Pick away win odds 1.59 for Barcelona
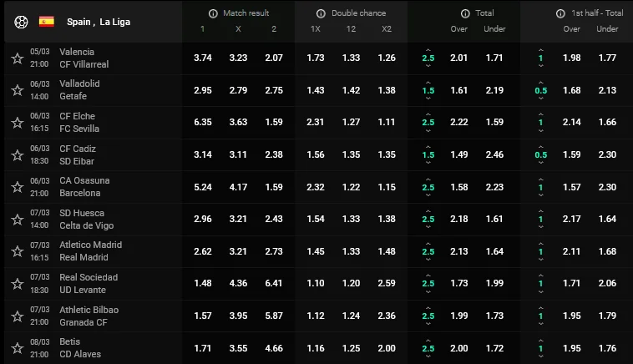633x364 pixels. coord(273,187)
